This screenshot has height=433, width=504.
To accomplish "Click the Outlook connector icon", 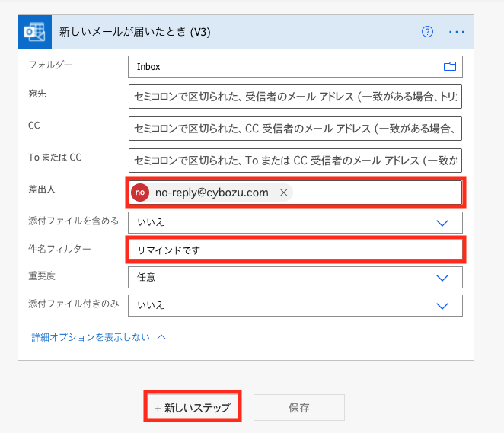I will tap(35, 32).
